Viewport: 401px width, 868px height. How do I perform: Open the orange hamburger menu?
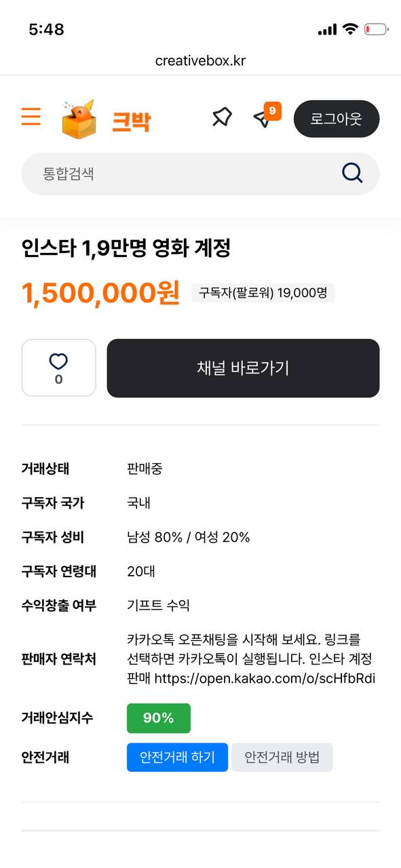31,117
